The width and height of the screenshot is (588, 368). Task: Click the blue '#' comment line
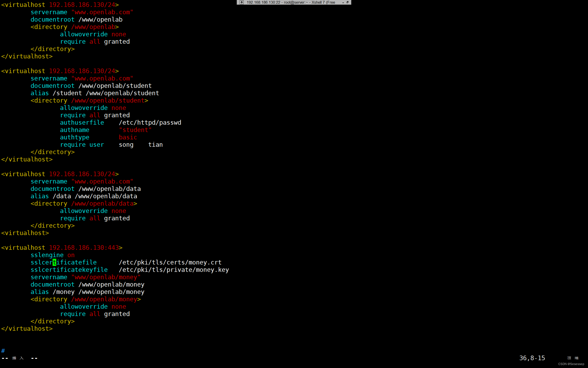[x=3, y=351]
